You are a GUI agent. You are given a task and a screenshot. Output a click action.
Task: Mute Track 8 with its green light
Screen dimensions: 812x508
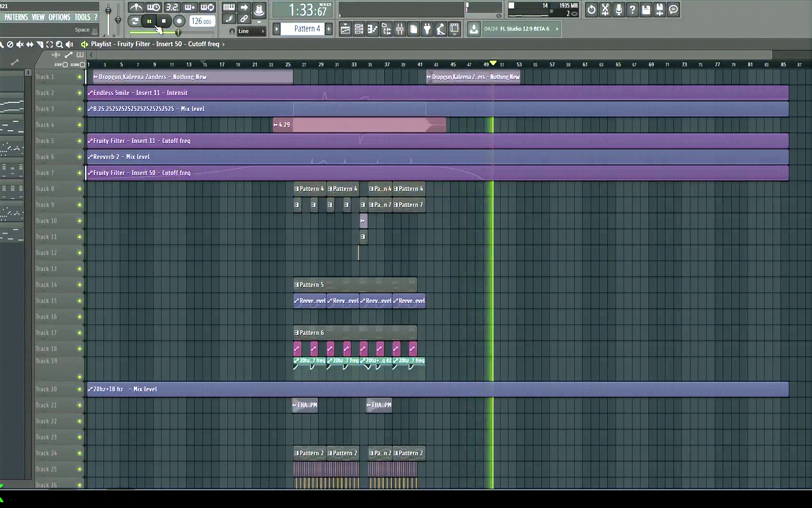tap(79, 189)
